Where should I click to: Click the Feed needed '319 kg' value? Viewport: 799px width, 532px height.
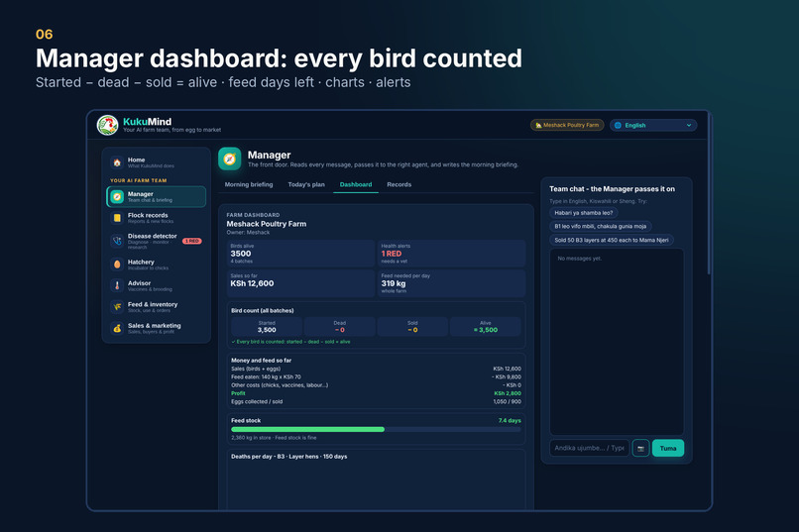[394, 283]
